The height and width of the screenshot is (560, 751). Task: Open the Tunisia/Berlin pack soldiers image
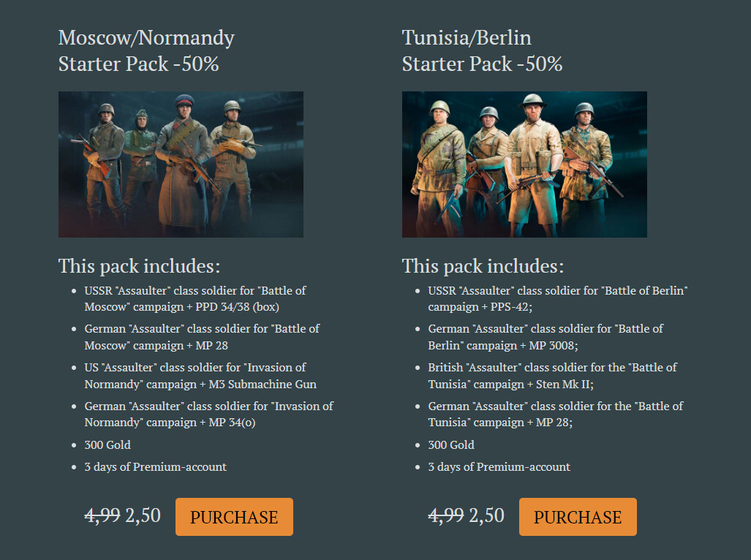pyautogui.click(x=524, y=164)
